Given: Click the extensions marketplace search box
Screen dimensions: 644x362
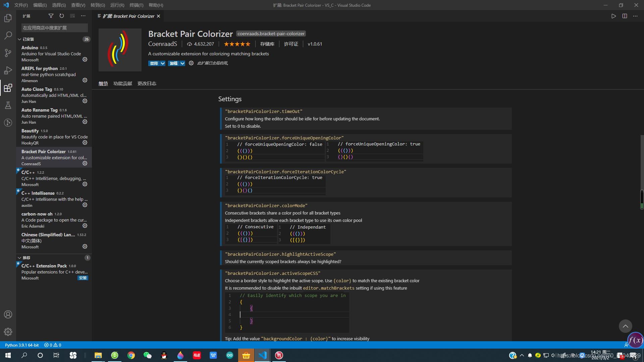Looking at the screenshot, I should click(x=55, y=28).
